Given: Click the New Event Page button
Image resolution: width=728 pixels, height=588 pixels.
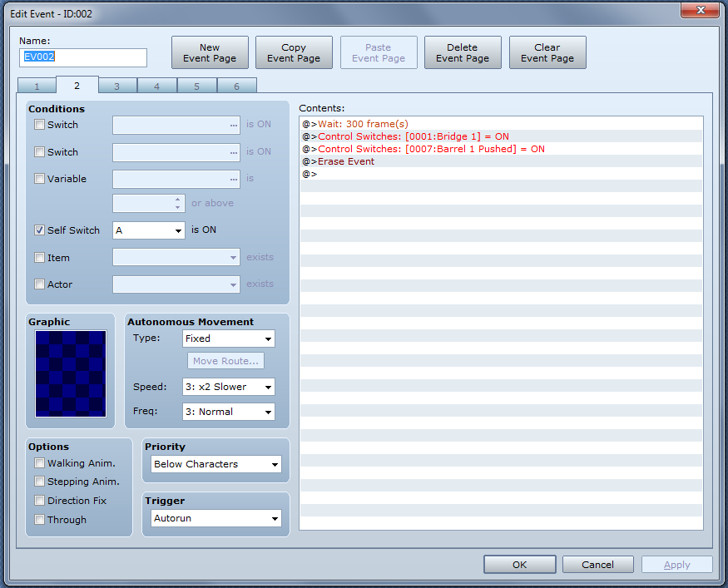Looking at the screenshot, I should [210, 52].
